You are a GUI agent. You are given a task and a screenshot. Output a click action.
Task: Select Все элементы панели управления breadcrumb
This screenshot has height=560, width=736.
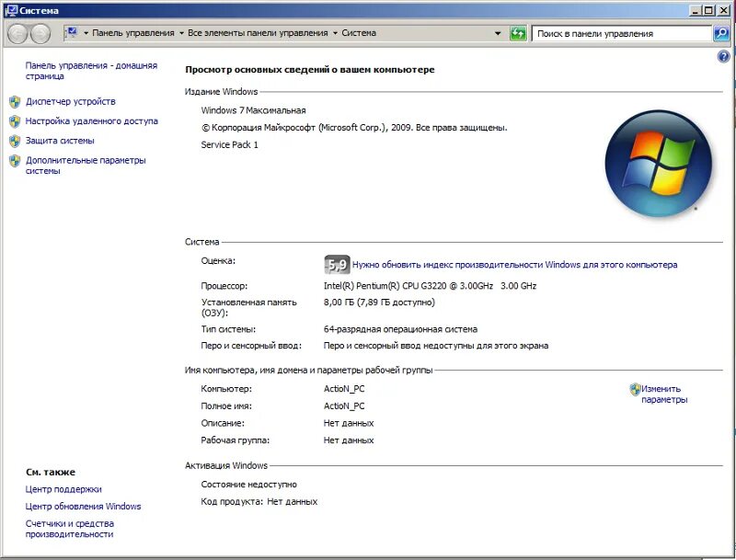(258, 33)
